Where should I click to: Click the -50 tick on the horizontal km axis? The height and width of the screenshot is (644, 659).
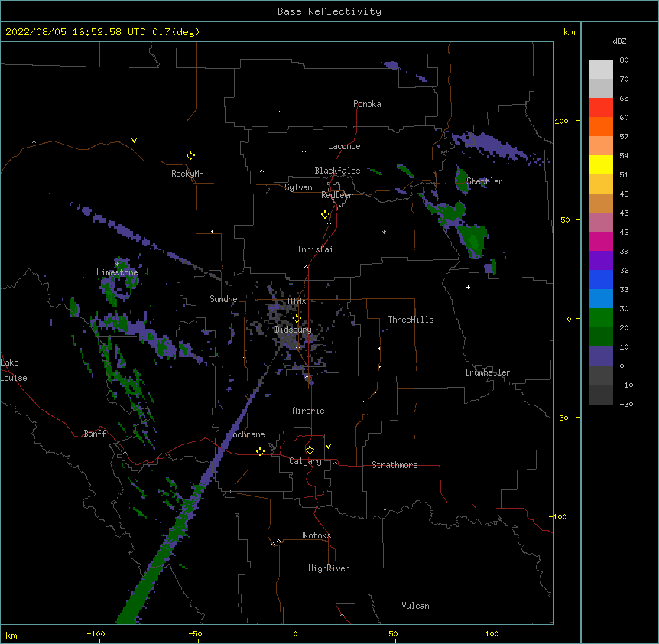195,633
